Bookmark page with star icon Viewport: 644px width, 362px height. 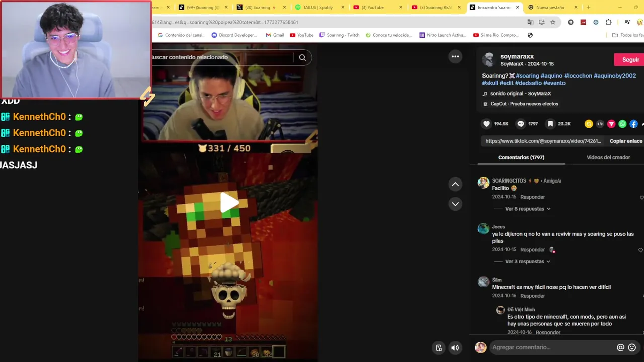(x=553, y=22)
